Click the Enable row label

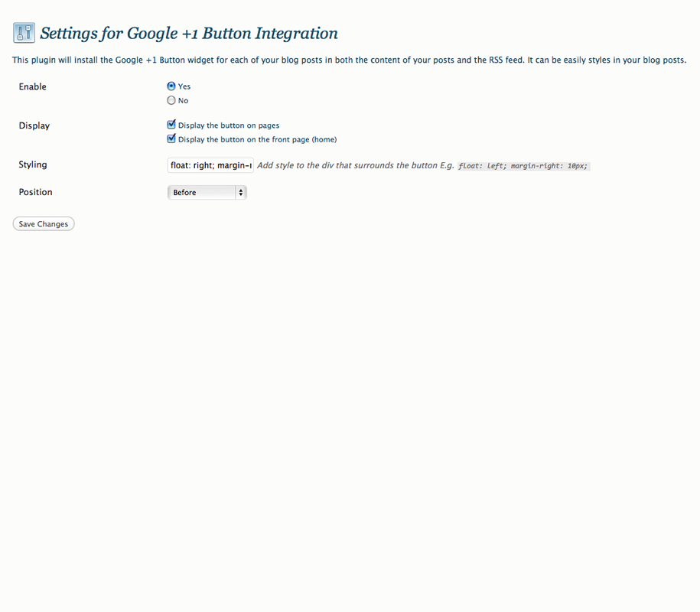point(33,86)
